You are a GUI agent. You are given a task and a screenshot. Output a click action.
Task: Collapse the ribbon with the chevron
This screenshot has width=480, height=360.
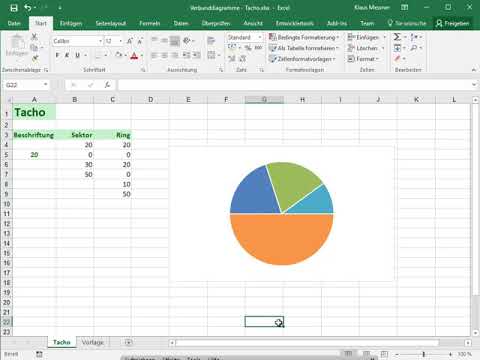[x=474, y=70]
